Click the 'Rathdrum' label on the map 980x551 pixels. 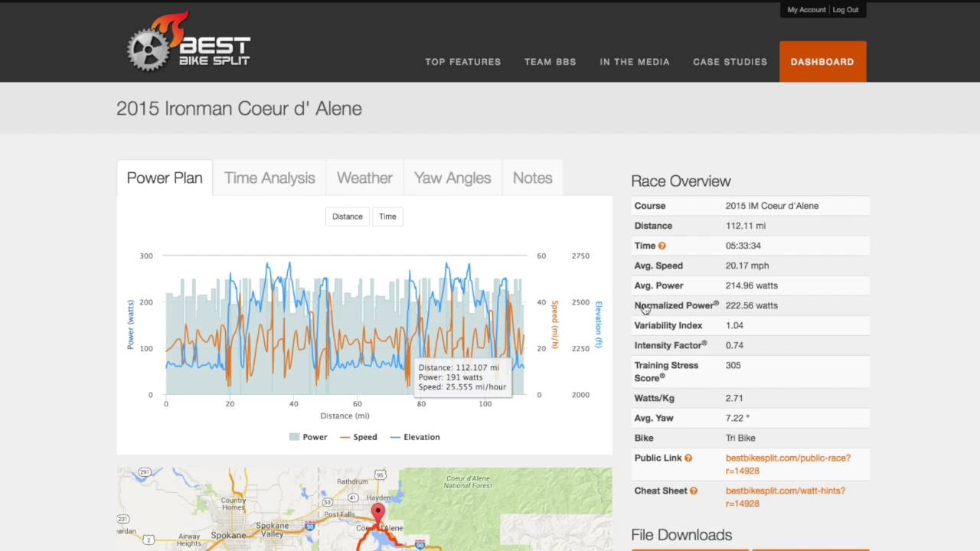353,481
